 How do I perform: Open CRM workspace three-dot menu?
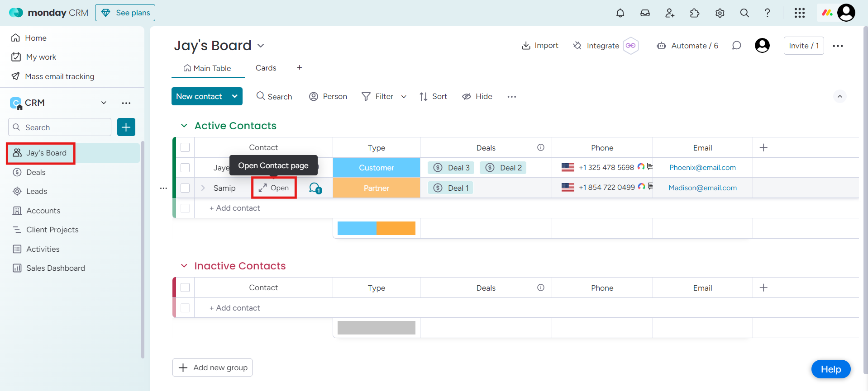pos(126,103)
